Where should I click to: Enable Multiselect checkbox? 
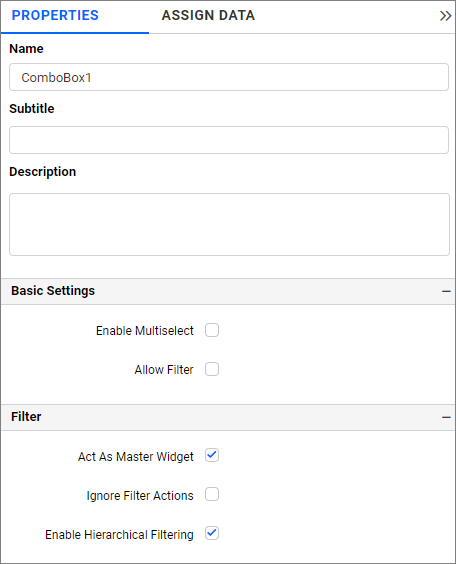[x=212, y=330]
